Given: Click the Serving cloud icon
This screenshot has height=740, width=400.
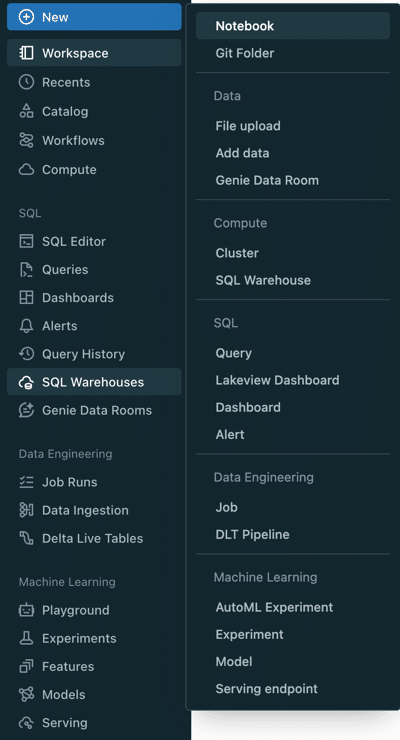Looking at the screenshot, I should click(26, 723).
